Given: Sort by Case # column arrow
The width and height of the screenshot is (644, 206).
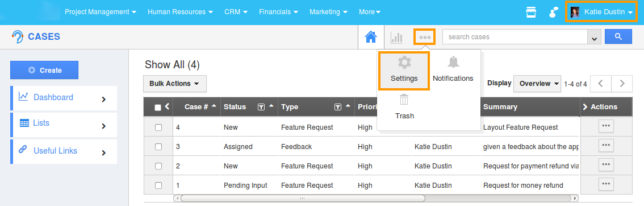Looking at the screenshot, I should 214,106.
